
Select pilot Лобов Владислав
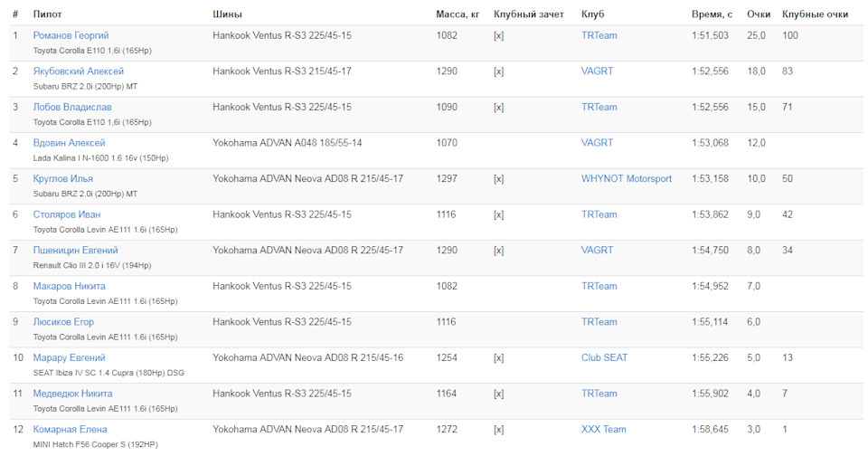pos(72,107)
